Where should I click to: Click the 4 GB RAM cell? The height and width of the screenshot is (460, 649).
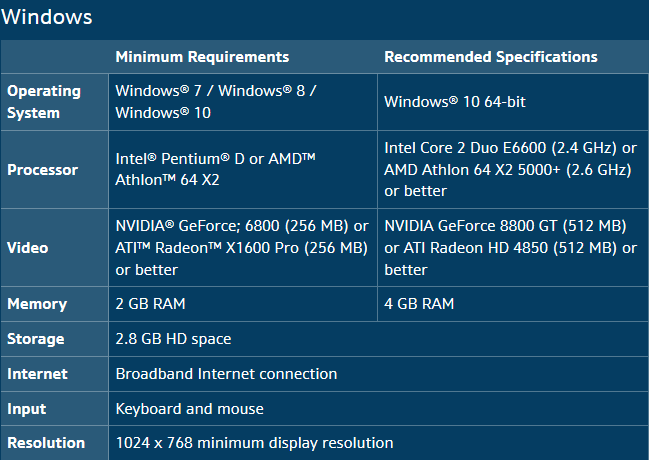click(x=419, y=304)
